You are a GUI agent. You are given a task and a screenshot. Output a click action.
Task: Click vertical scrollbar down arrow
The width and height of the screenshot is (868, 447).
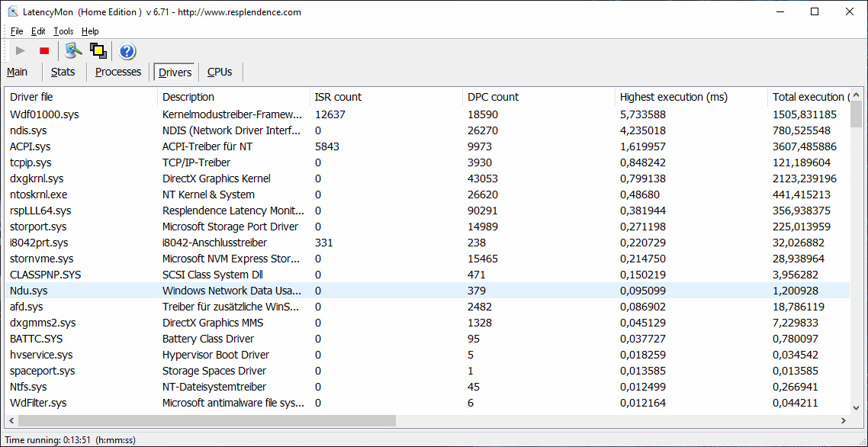point(857,407)
